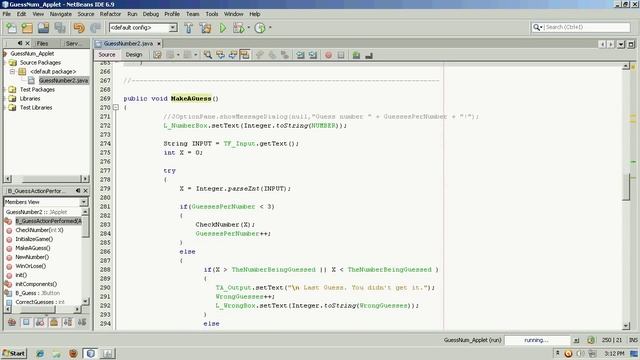Click the Debug Main Project icon
Image resolution: width=640 pixels, height=360 pixels.
[x=238, y=28]
